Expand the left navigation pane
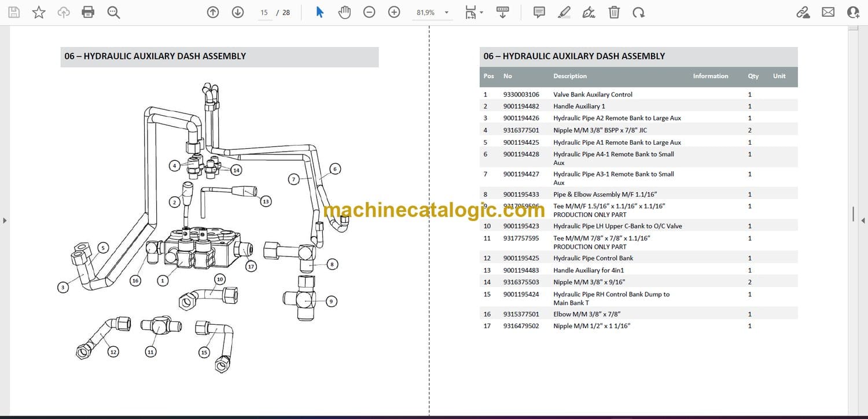This screenshot has width=868, height=419. pyautogui.click(x=5, y=220)
